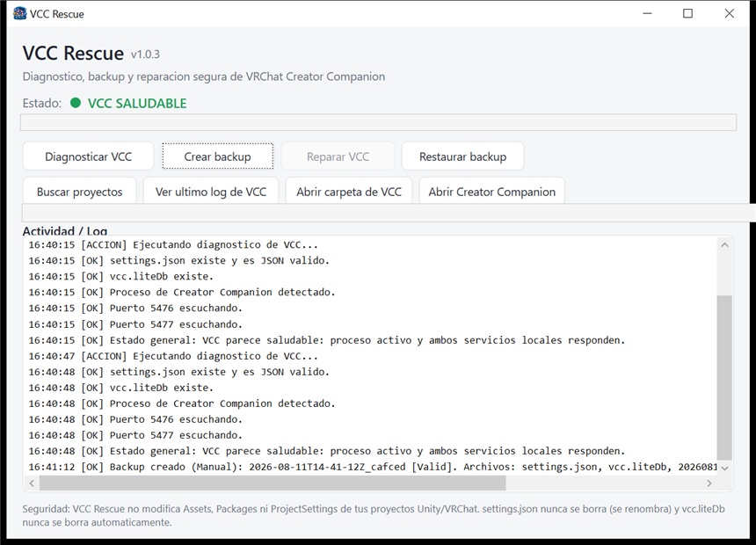Click the VCC Rescue main heading
This screenshot has width=756, height=545.
point(73,53)
